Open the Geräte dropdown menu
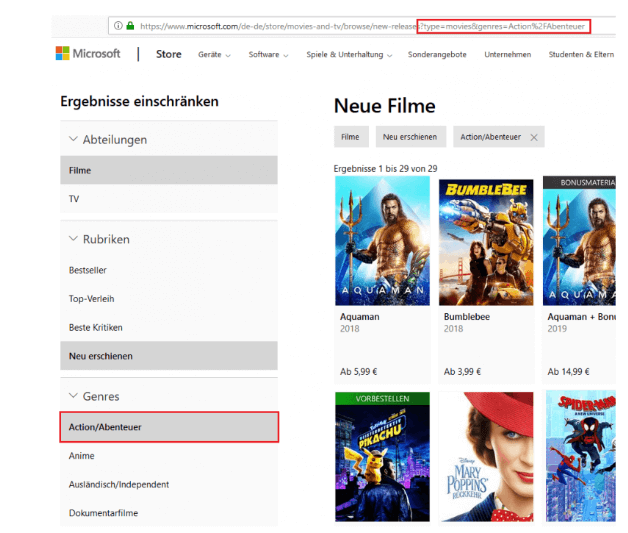This screenshot has height=533, width=628. point(214,54)
